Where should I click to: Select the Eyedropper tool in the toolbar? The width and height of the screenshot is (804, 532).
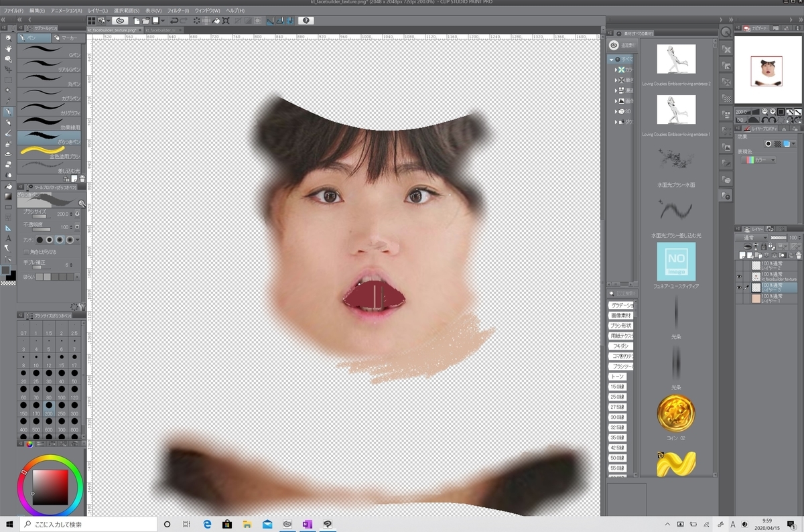(x=7, y=99)
